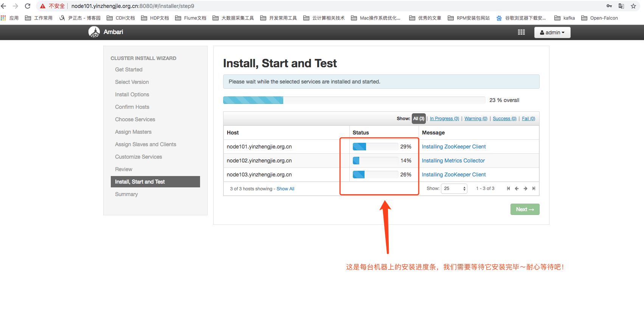This screenshot has width=644, height=309.
Task: Select Customize Services wizard step
Action: coord(138,157)
